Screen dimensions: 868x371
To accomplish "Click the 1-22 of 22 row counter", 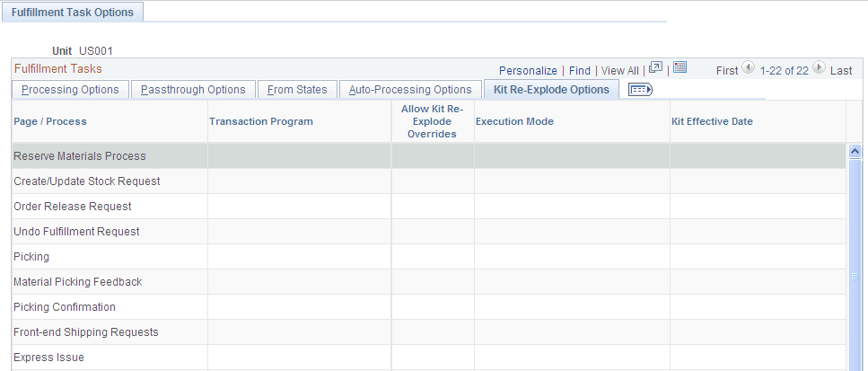I will (784, 70).
